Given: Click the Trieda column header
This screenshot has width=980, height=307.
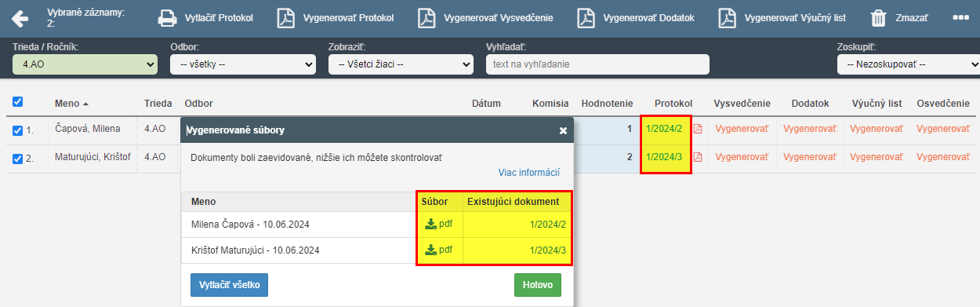Looking at the screenshot, I should click(158, 103).
